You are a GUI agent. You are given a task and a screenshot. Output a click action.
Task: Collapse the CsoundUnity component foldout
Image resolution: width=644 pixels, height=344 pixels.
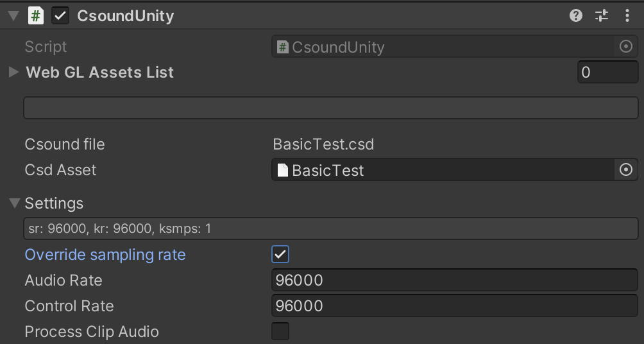(13, 16)
